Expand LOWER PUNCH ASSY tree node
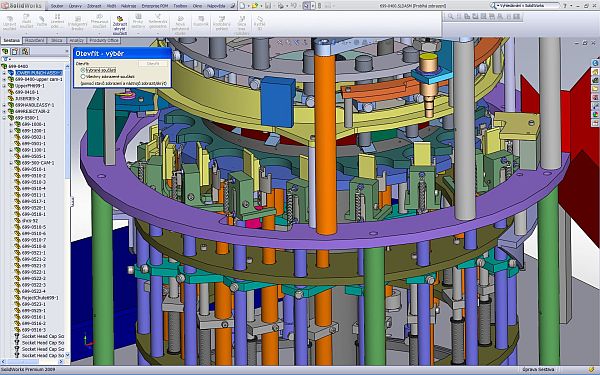 (5, 73)
